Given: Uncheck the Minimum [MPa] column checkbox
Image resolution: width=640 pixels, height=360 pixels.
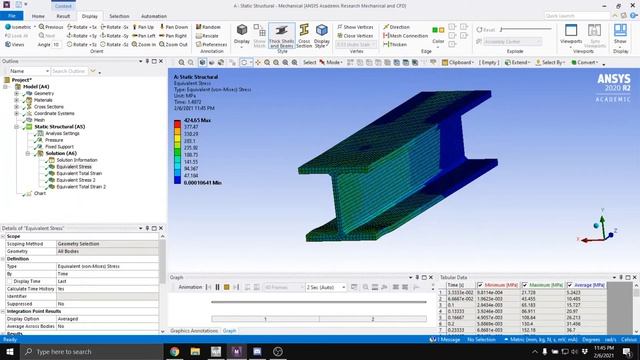Looking at the screenshot, I should pos(480,285).
